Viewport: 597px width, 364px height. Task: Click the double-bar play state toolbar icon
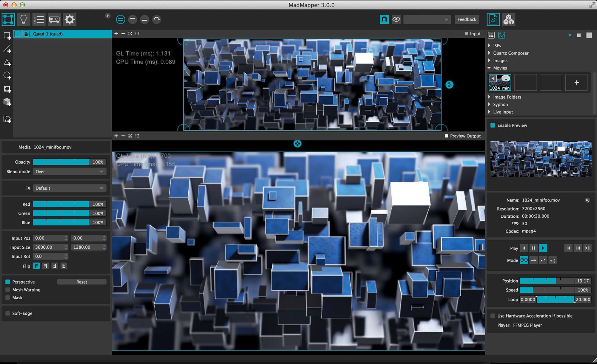pyautogui.click(x=121, y=20)
